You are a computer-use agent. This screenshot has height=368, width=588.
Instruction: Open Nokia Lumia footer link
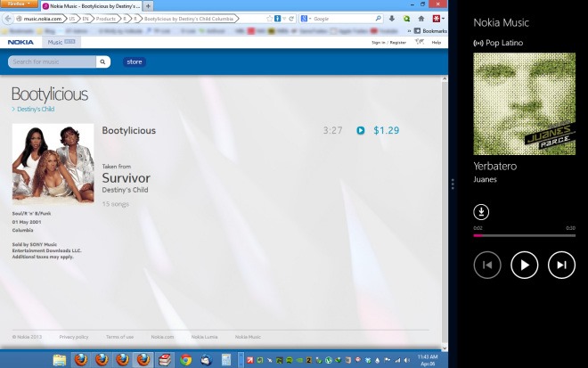tap(204, 337)
